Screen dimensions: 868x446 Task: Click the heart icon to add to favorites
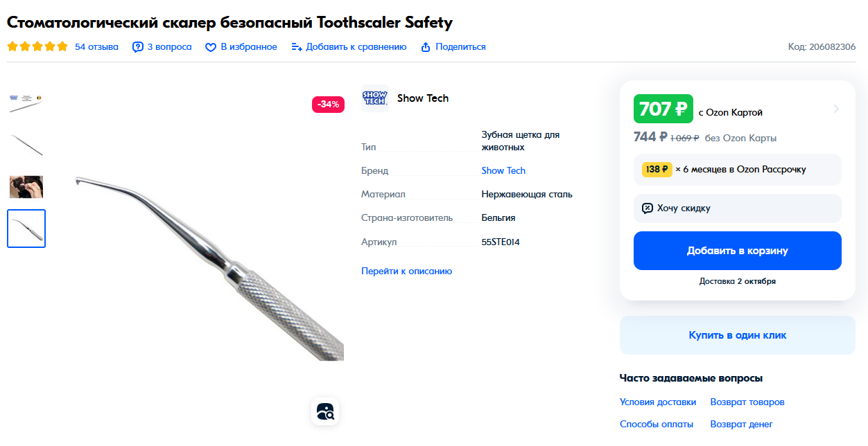(x=211, y=47)
